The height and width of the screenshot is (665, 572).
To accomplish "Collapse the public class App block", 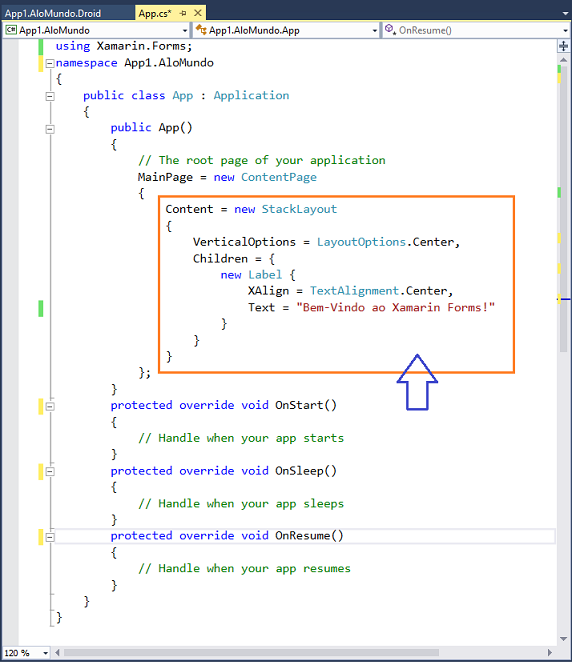I will [50, 96].
